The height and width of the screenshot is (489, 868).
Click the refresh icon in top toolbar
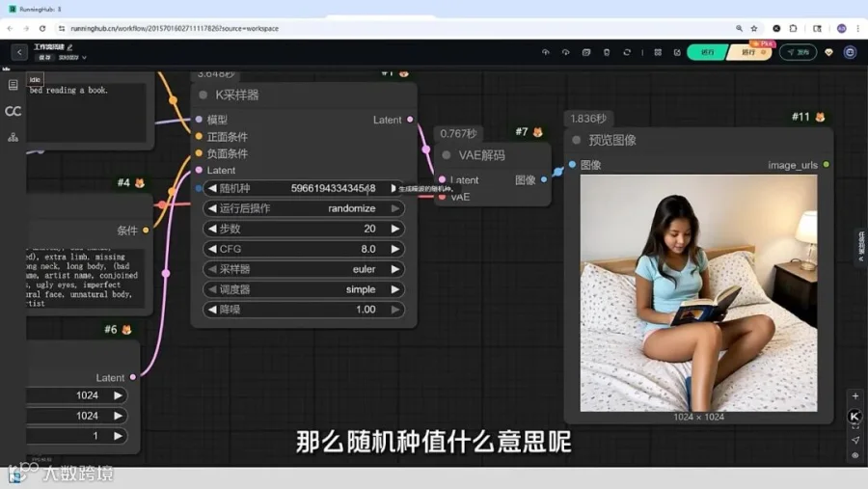point(627,52)
